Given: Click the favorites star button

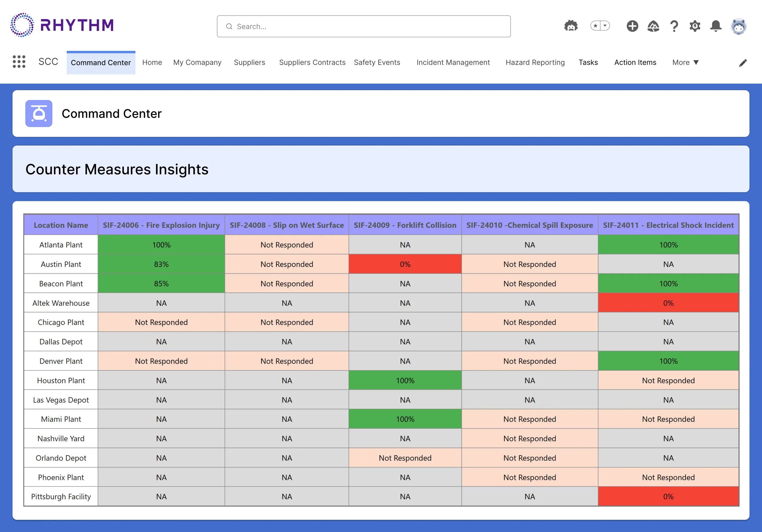Looking at the screenshot, I should [595, 26].
